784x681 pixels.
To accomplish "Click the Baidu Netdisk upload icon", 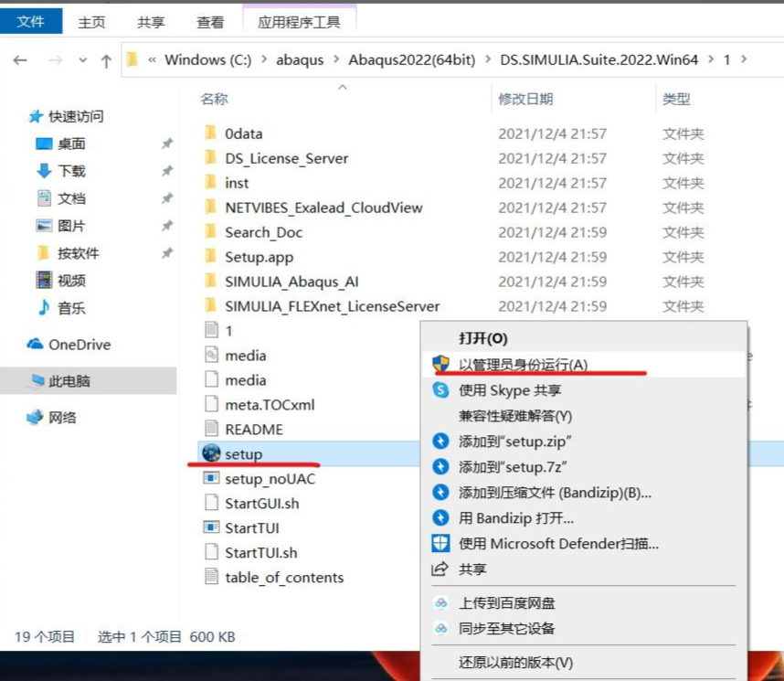I will click(x=440, y=602).
